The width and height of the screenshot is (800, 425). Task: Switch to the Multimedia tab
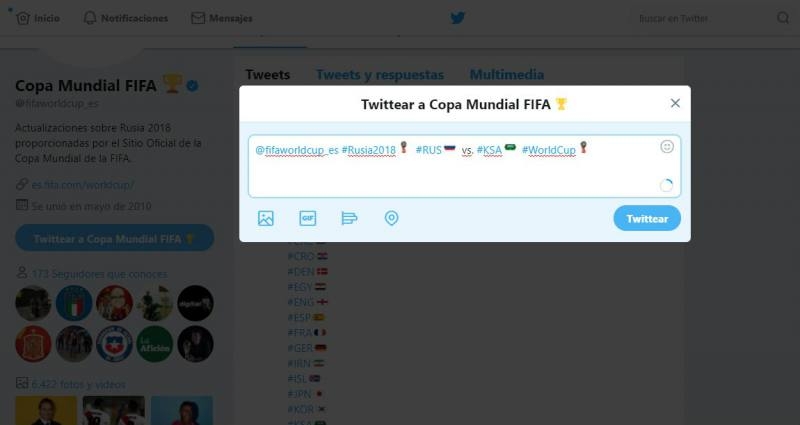click(x=507, y=74)
